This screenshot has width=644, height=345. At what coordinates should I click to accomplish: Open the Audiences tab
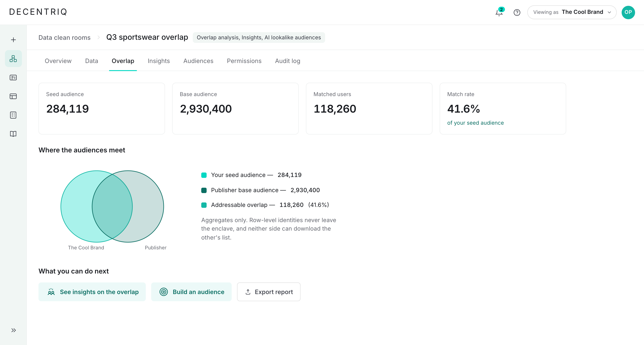pyautogui.click(x=198, y=61)
